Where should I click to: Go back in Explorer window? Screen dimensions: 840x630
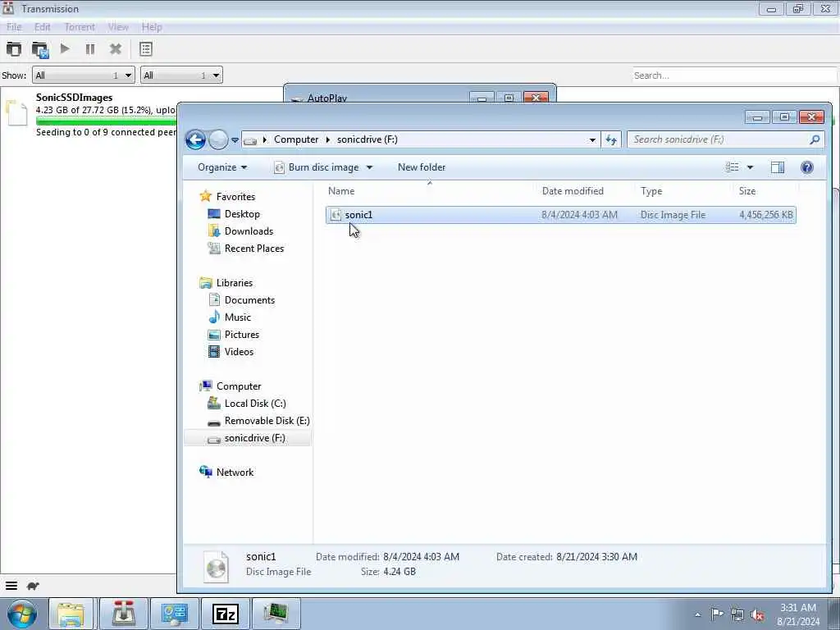point(195,139)
